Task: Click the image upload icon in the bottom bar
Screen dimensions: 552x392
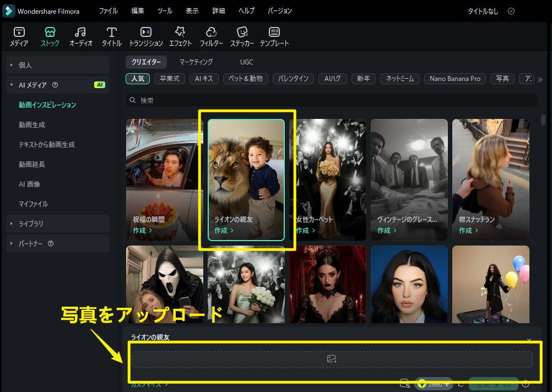Action: point(331,358)
